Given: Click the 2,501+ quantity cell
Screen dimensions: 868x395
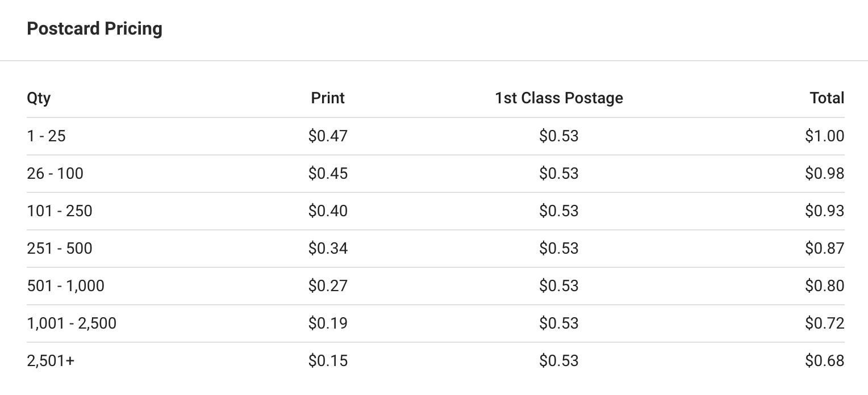Looking at the screenshot, I should tap(51, 361).
